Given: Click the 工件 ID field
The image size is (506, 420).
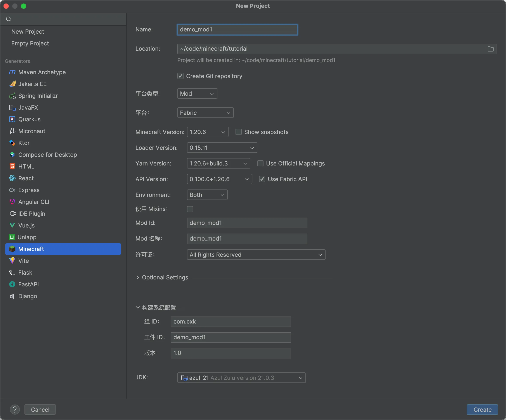Looking at the screenshot, I should pyautogui.click(x=230, y=337).
